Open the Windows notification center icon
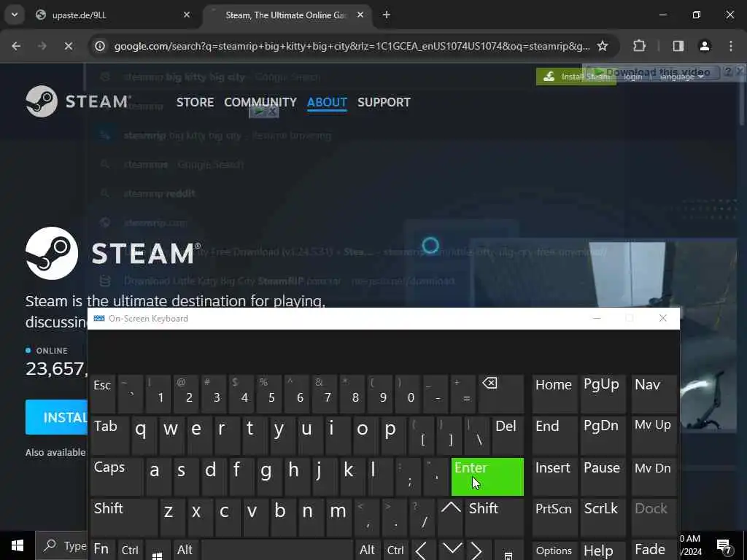The image size is (747, 560). point(724,545)
